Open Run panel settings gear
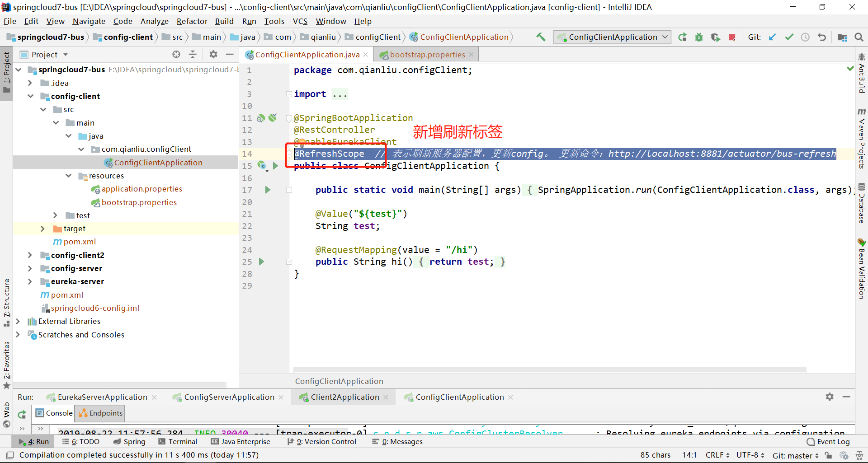 coord(830,397)
